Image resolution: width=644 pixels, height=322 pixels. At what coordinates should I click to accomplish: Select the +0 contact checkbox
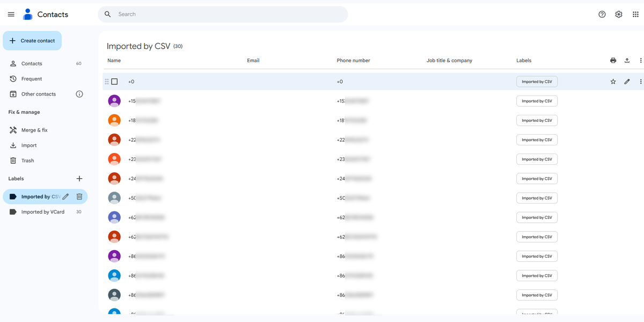coord(114,82)
